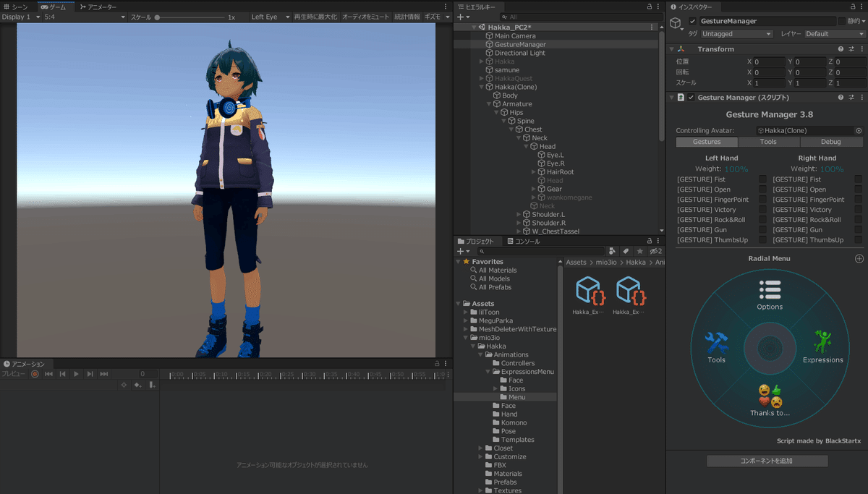This screenshot has width=868, height=494.
Task: Click the add keyframe icon
Action: pyautogui.click(x=137, y=385)
